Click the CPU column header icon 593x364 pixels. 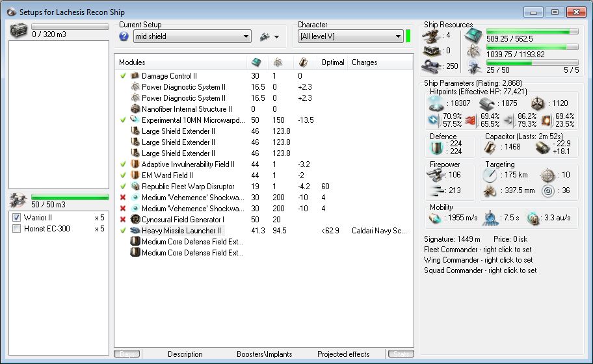click(256, 62)
